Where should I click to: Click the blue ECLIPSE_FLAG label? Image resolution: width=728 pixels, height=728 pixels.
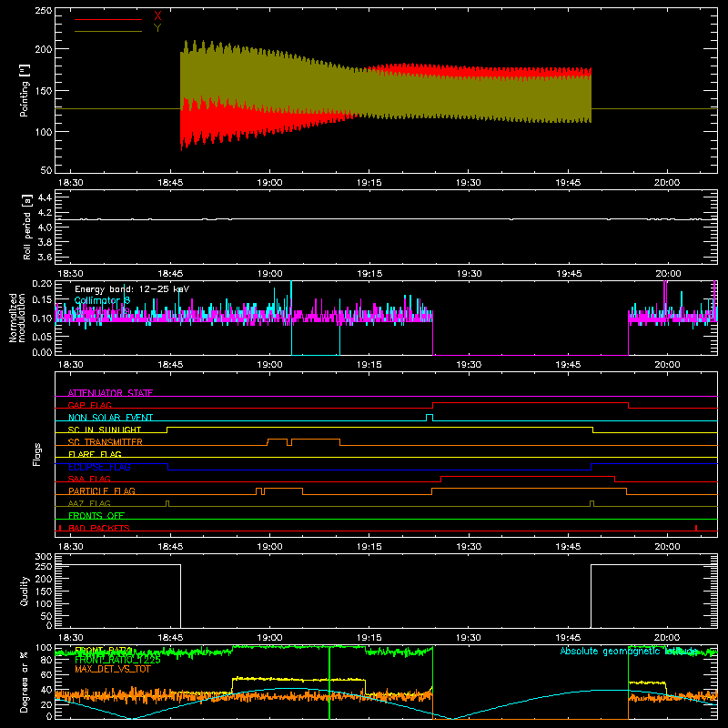point(99,467)
